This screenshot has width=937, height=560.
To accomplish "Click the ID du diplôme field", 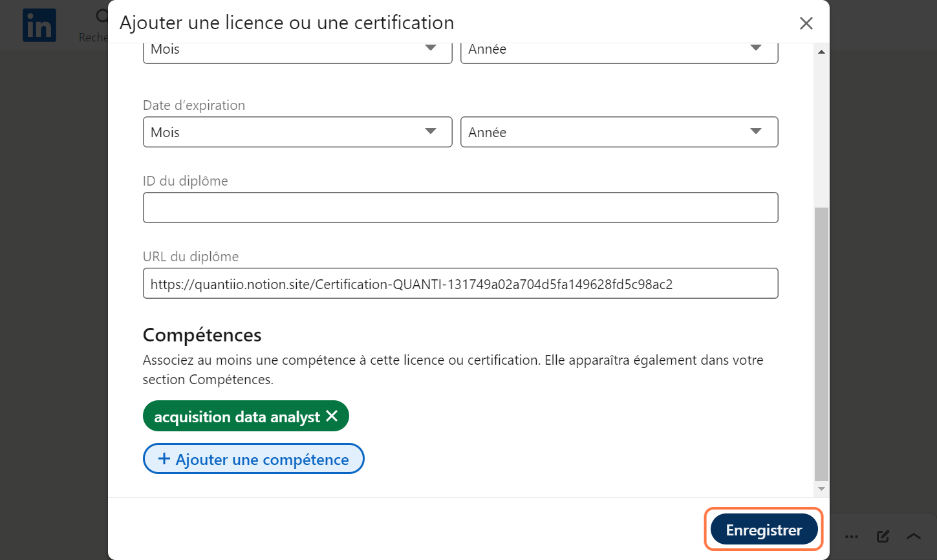I will [460, 208].
